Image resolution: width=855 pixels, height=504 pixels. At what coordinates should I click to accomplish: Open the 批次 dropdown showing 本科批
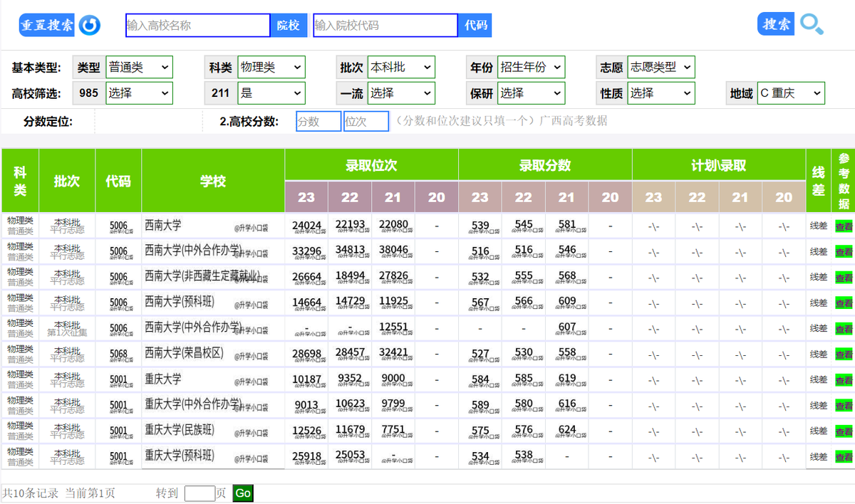tap(400, 66)
